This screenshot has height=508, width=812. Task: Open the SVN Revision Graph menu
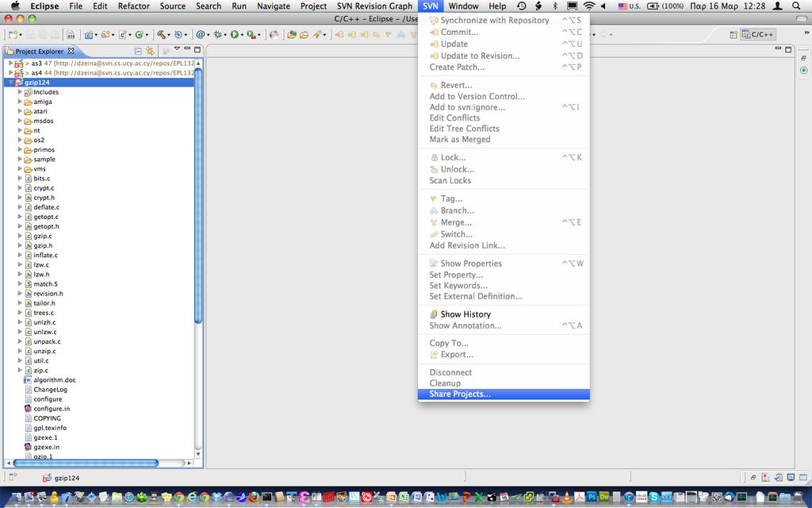(374, 6)
